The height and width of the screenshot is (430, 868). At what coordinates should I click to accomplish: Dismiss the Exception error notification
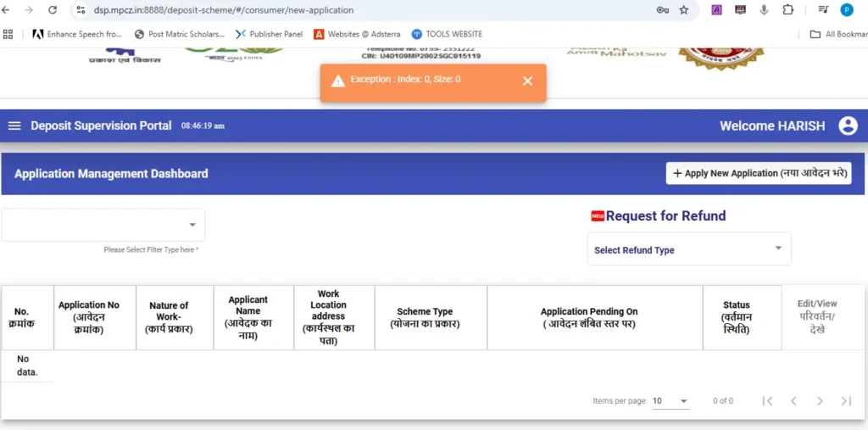pyautogui.click(x=527, y=81)
